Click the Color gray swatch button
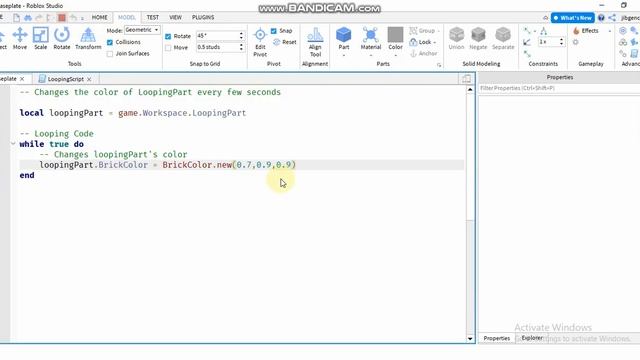640x360 pixels. pyautogui.click(x=395, y=35)
